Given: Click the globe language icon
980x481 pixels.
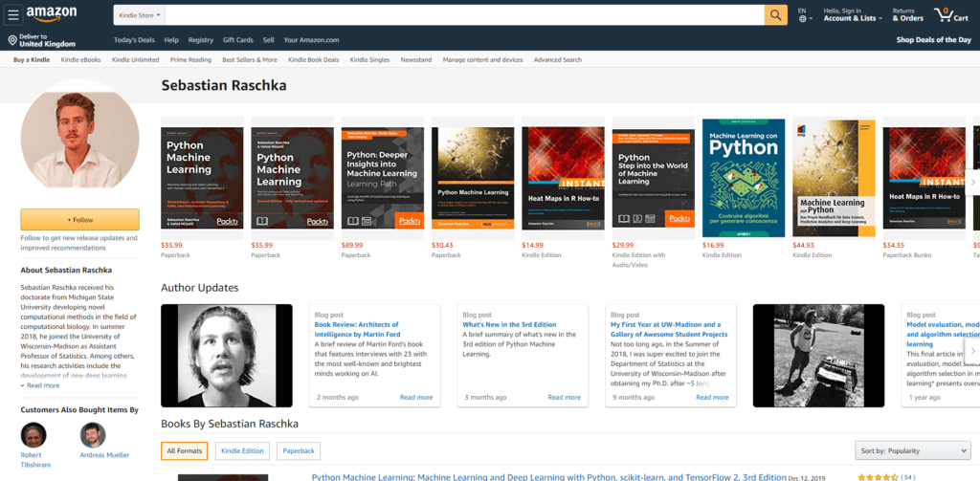Looking at the screenshot, I should (x=803, y=19).
